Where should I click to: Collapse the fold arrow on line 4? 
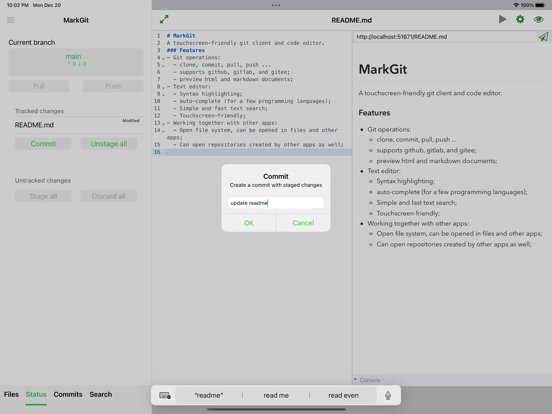click(163, 58)
